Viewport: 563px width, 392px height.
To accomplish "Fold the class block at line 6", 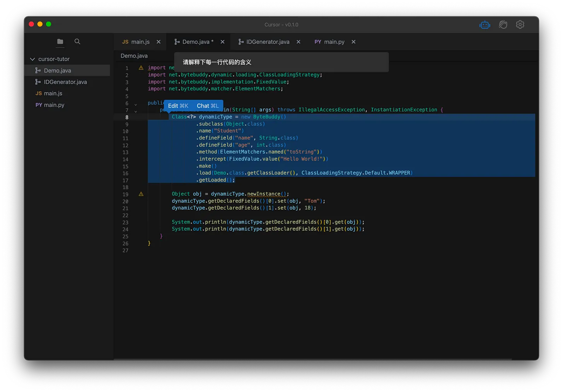I will (136, 104).
